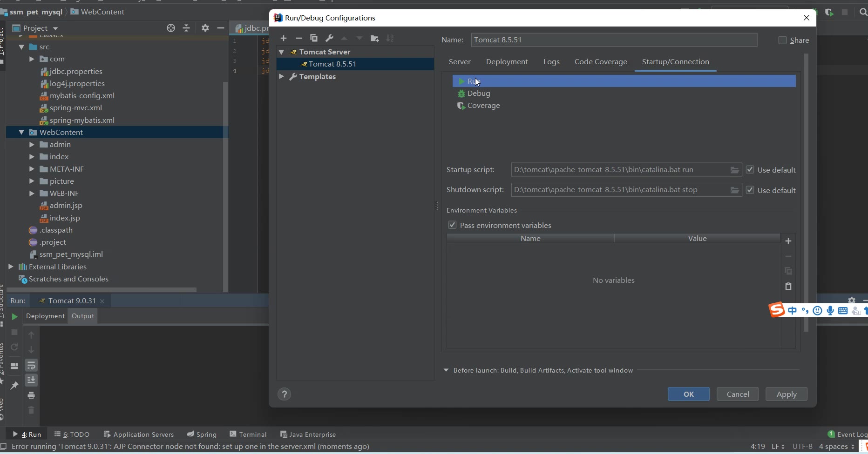
Task: Select Tomcat 8.5.51 configuration in tree
Action: (x=355, y=64)
